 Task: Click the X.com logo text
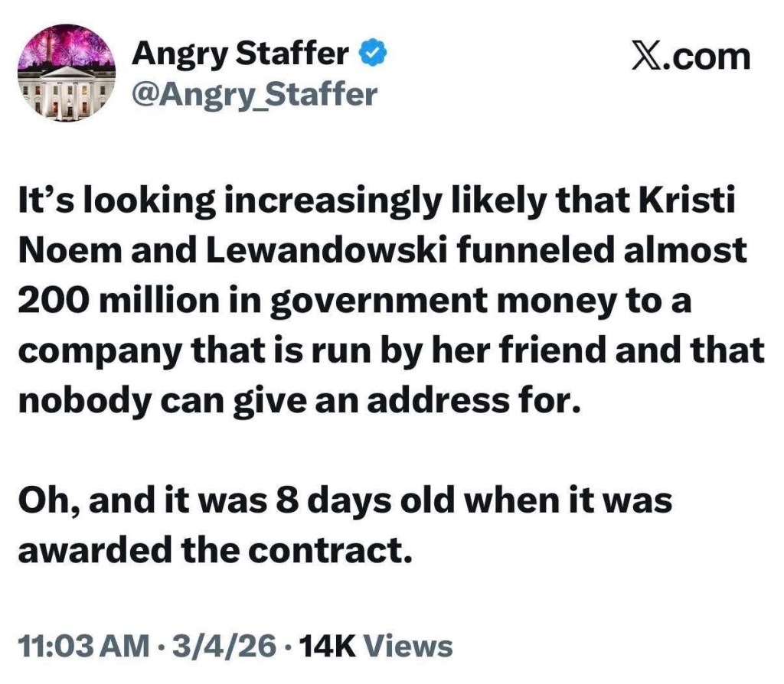690,56
